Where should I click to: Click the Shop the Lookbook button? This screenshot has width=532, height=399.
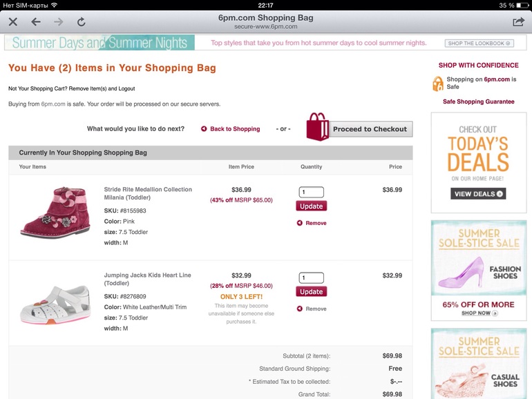tap(479, 43)
